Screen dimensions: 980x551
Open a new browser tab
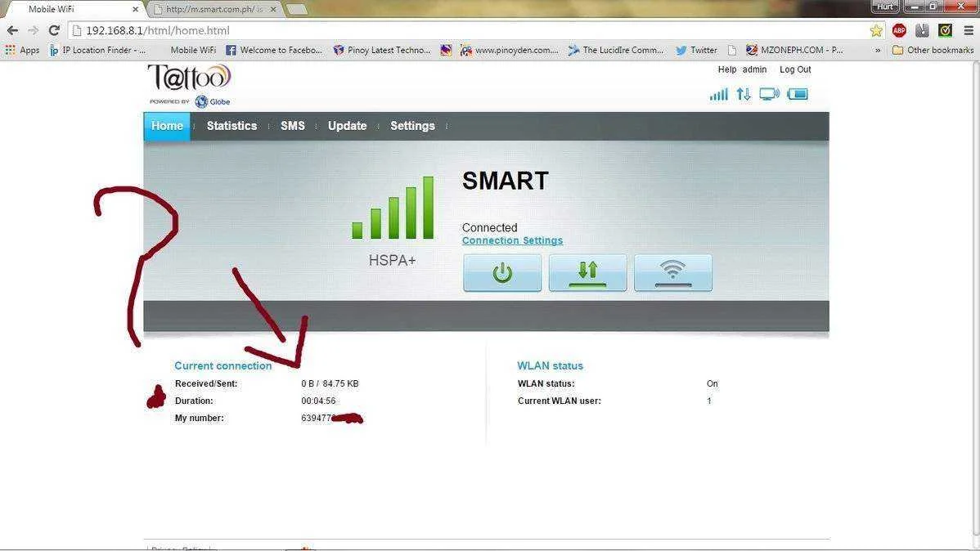tap(296, 9)
